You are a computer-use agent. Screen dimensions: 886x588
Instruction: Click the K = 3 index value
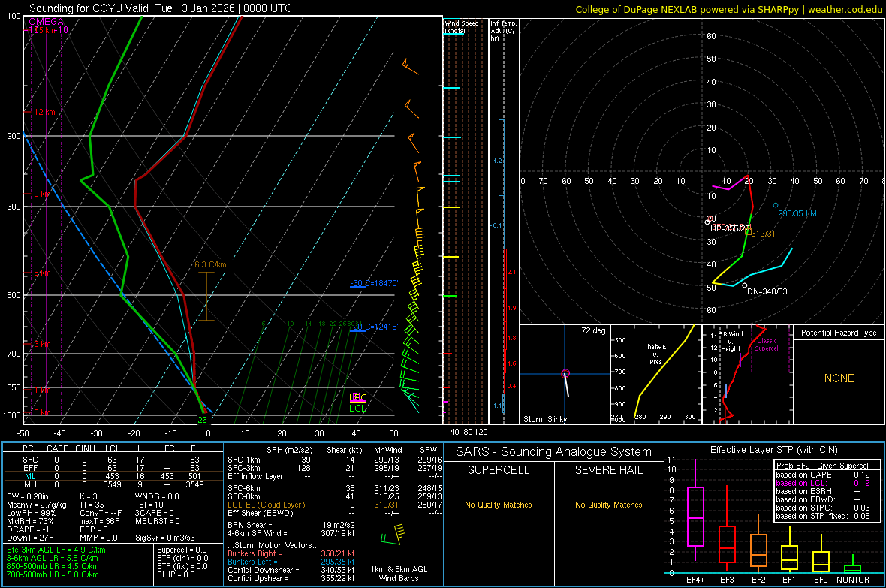pyautogui.click(x=89, y=496)
